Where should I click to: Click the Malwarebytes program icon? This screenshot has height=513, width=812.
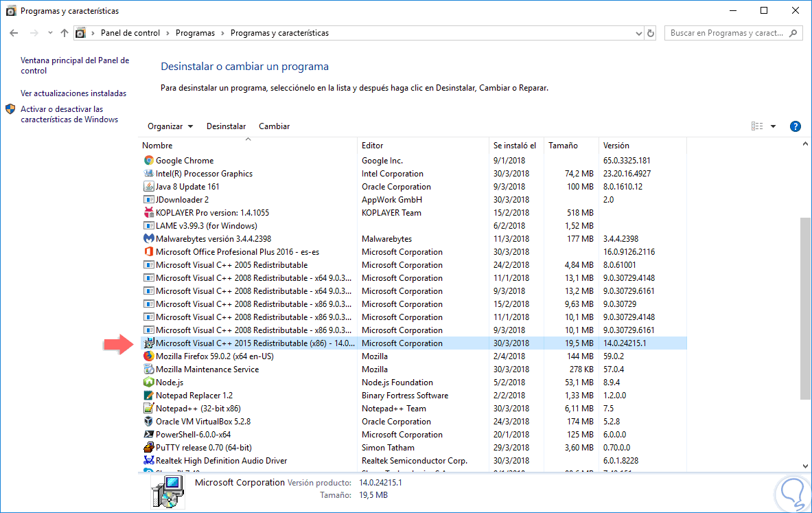(149, 239)
